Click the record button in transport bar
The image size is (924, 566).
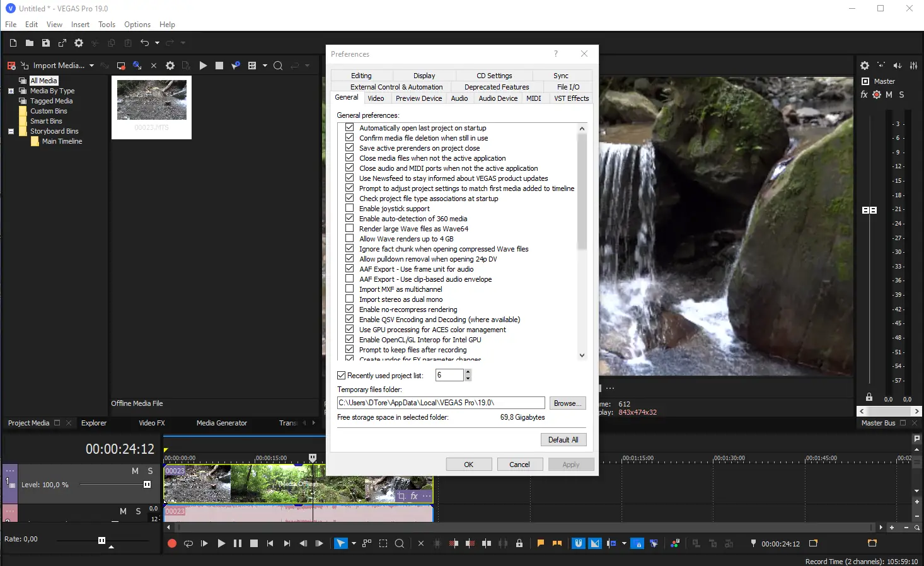[172, 543]
